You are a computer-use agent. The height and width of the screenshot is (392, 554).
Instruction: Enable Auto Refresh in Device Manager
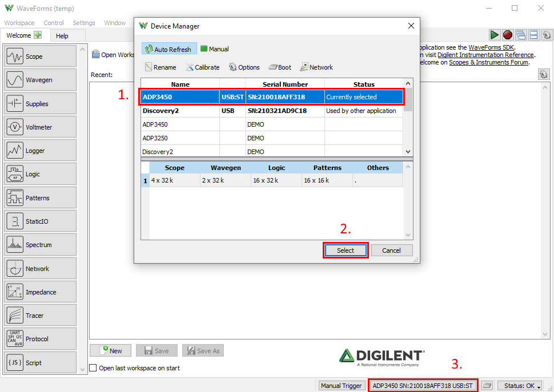[169, 49]
